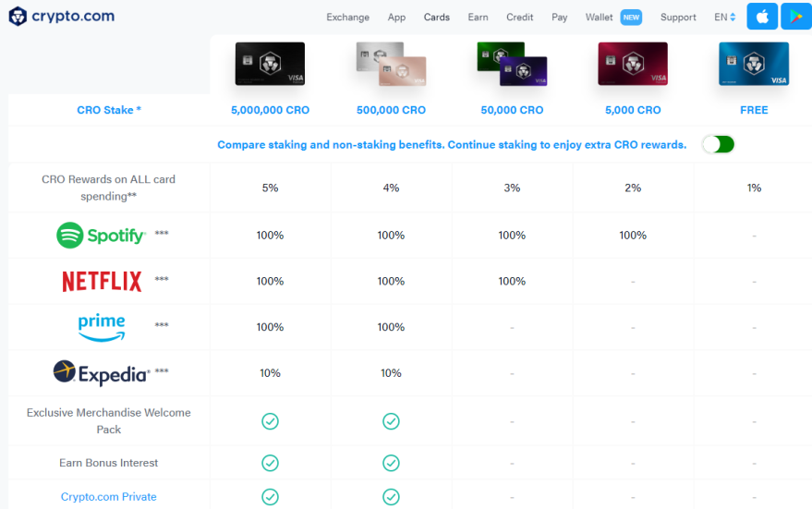Open the Apple App Store download button
812x509 pixels.
762,16
